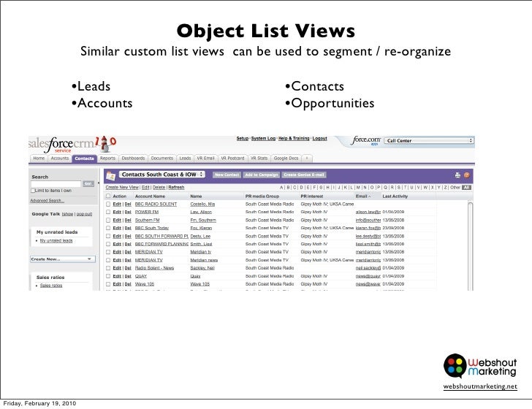The image size is (532, 409).
Task: Sort by the Last Activity column header
Action: tap(395, 196)
